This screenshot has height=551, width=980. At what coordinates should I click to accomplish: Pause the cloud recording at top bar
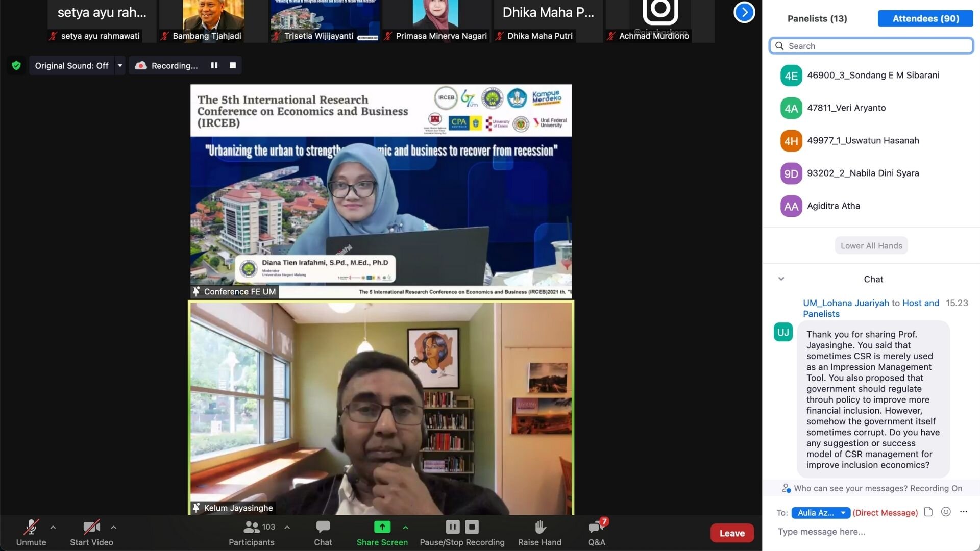pyautogui.click(x=214, y=65)
